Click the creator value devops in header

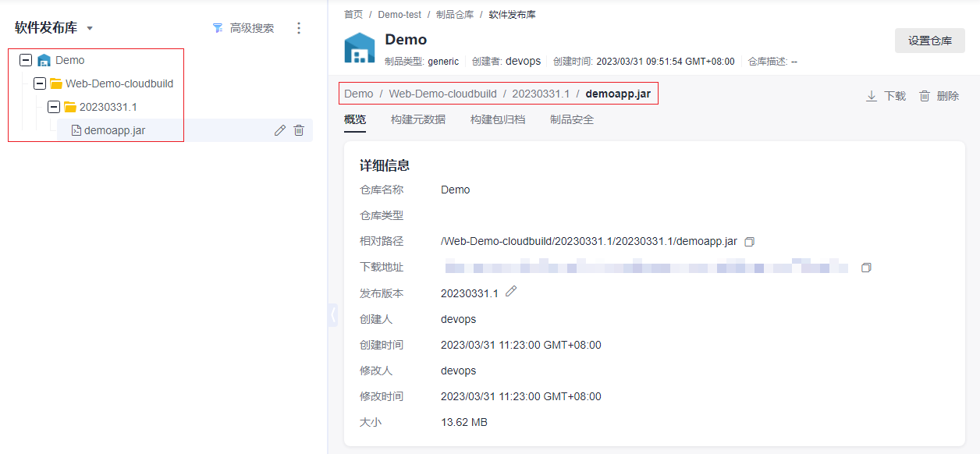click(524, 61)
